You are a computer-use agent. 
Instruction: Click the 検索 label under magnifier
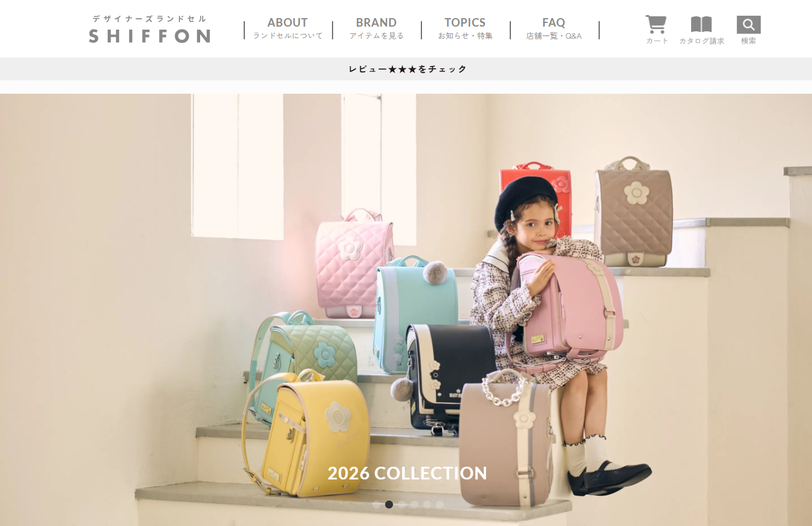point(749,41)
